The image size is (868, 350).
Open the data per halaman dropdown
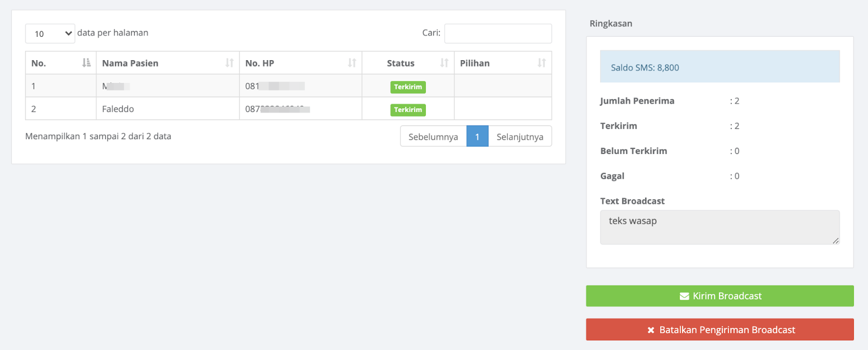tap(50, 34)
